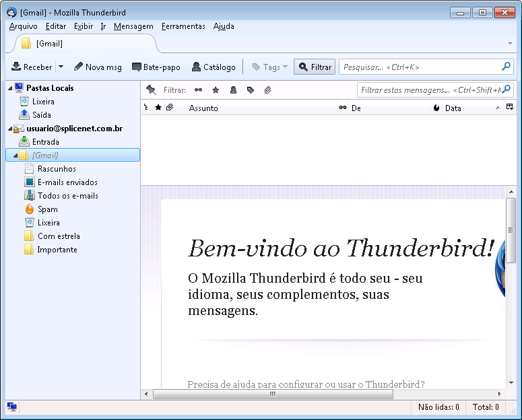Click the Thunderbird icon in title bar
Image resolution: width=522 pixels, height=420 pixels.
pyautogui.click(x=11, y=13)
